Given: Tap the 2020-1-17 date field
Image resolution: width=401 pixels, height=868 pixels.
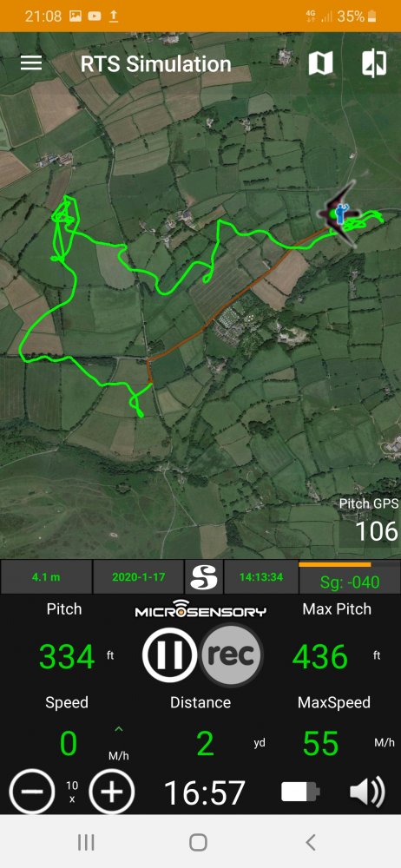Looking at the screenshot, I should (139, 577).
